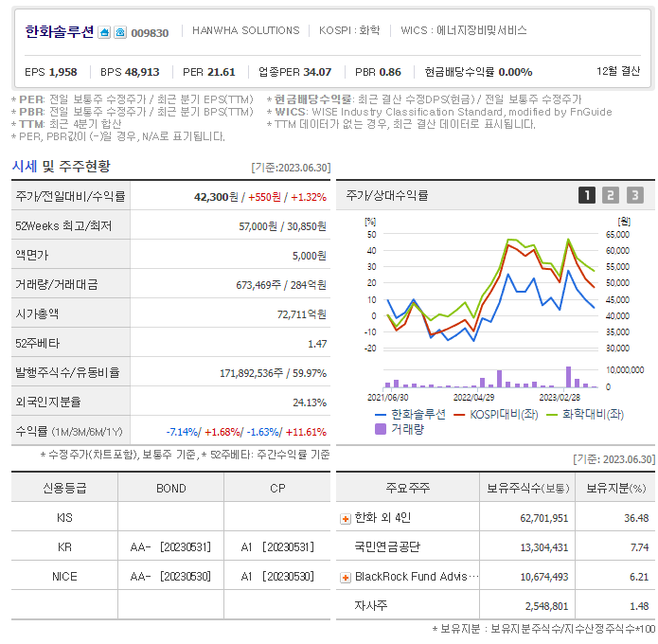
Task: Click the KOSPI : 화학 label
Action: click(x=349, y=30)
